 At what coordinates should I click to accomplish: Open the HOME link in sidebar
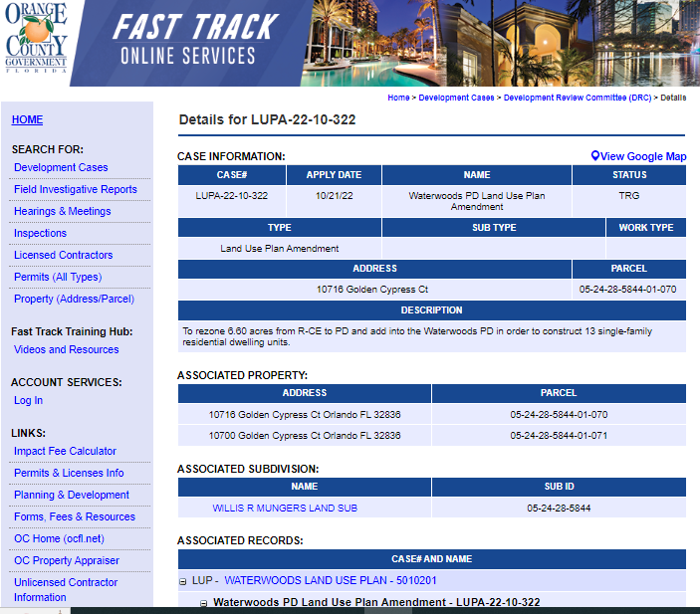[x=27, y=119]
